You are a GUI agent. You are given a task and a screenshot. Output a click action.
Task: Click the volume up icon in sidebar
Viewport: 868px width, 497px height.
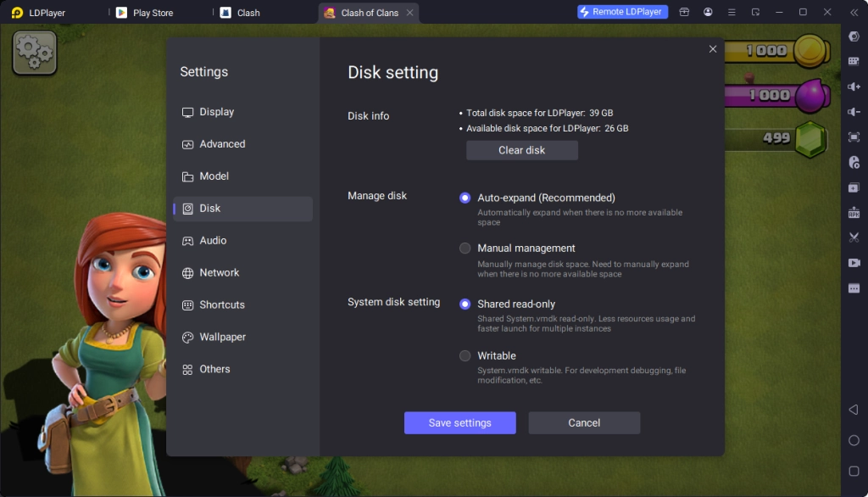854,87
